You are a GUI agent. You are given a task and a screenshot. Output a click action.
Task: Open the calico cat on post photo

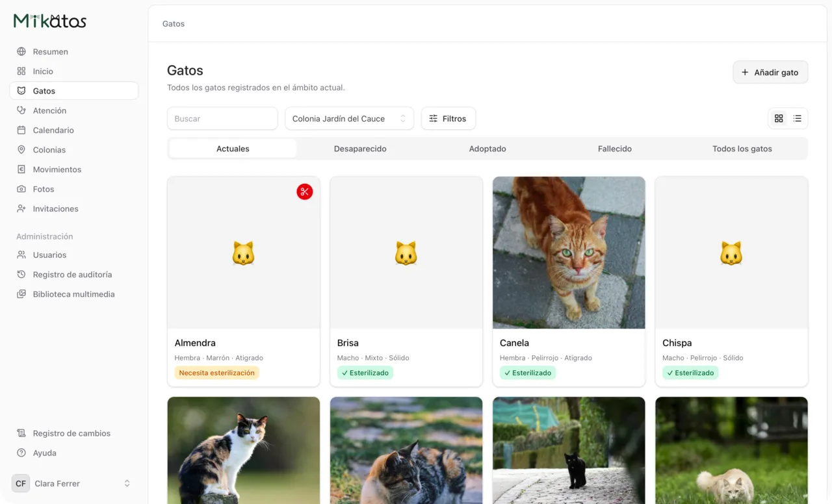[x=244, y=450]
